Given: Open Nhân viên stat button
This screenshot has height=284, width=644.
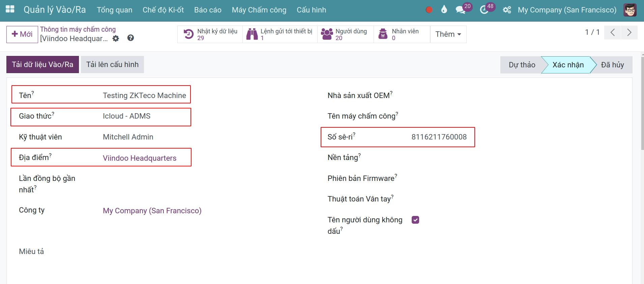Looking at the screenshot, I should point(402,34).
